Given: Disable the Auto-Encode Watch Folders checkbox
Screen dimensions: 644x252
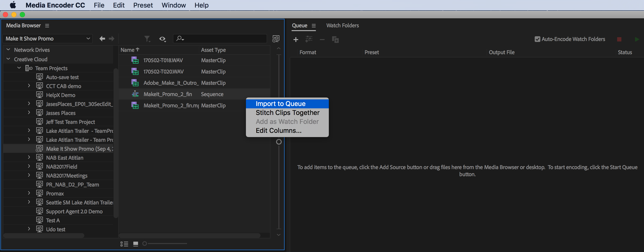Looking at the screenshot, I should pyautogui.click(x=538, y=39).
